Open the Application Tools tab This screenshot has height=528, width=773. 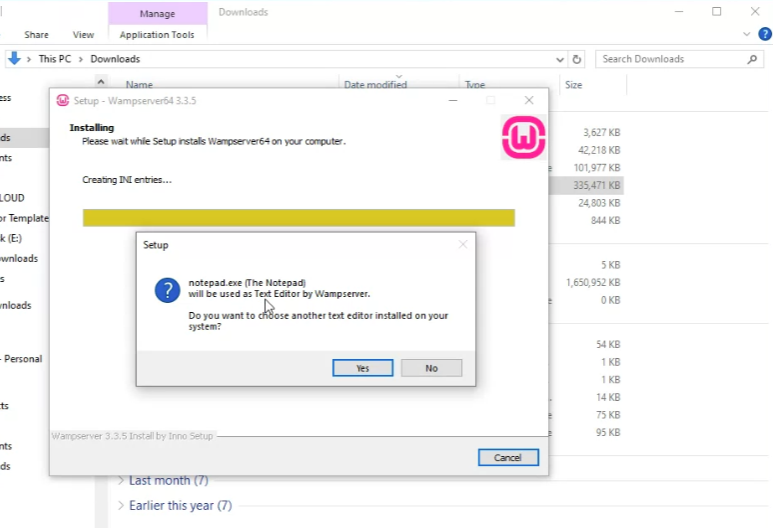[x=157, y=35]
